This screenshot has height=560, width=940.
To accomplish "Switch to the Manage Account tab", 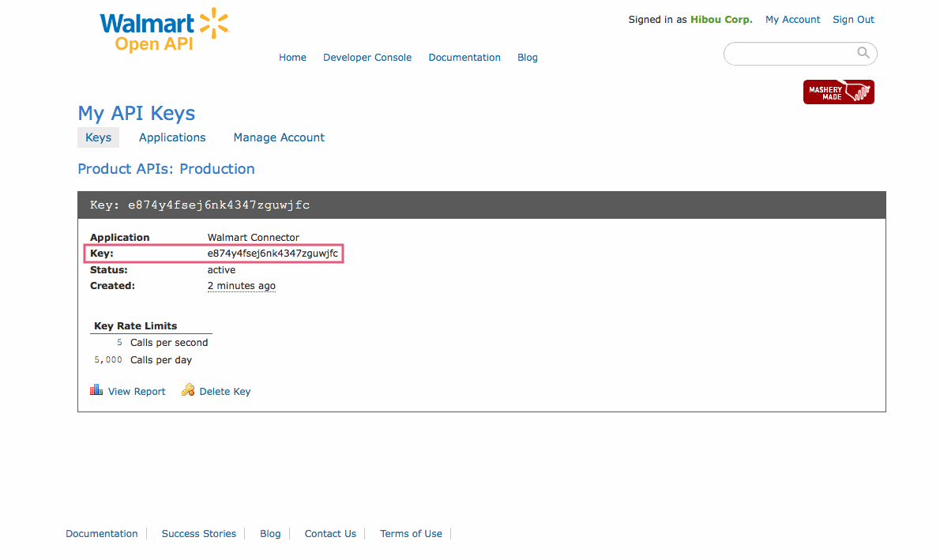I will click(x=279, y=137).
